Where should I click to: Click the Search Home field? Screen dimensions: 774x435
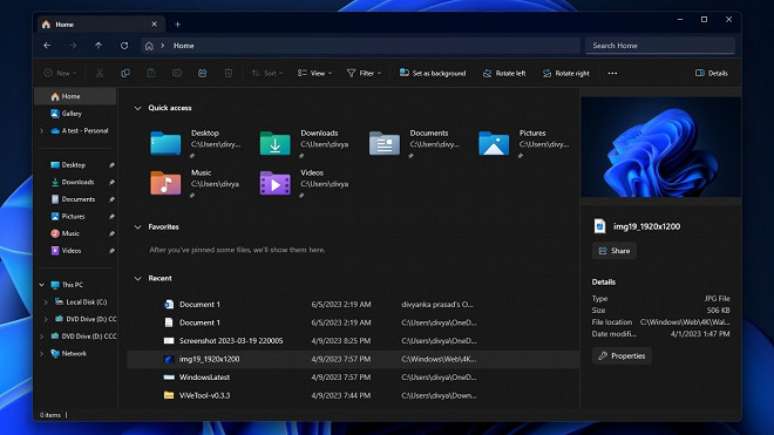(660, 45)
